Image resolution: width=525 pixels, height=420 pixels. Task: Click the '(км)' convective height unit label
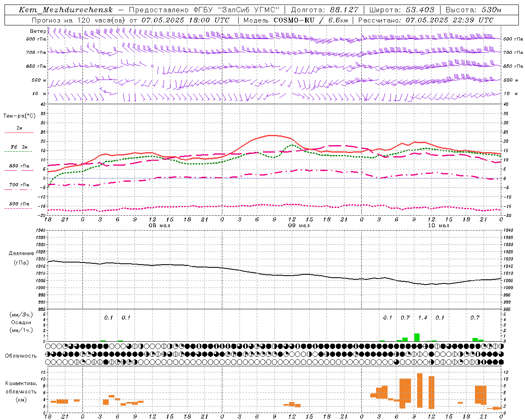(x=21, y=399)
